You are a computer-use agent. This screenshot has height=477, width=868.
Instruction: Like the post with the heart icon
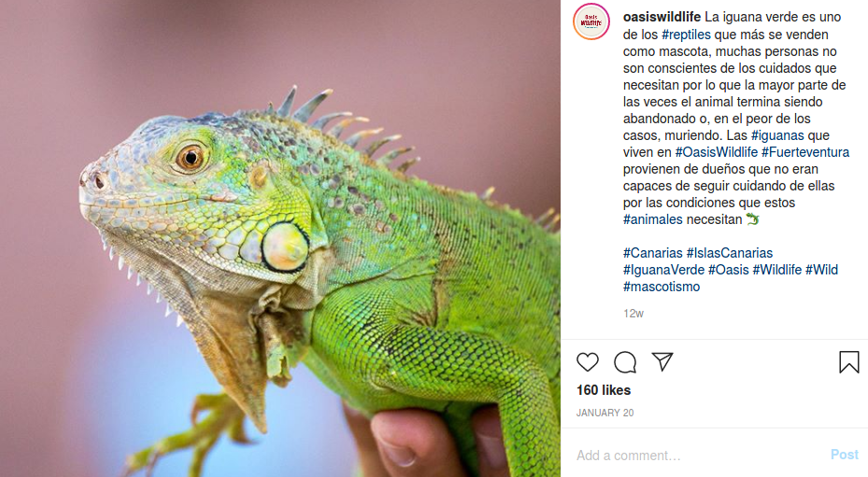point(588,362)
